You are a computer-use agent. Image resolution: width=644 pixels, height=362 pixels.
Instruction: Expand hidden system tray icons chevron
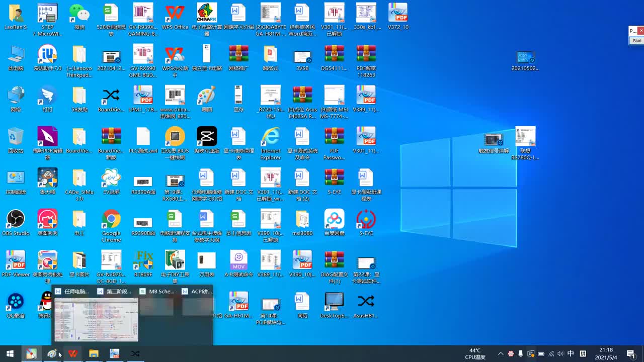501,354
